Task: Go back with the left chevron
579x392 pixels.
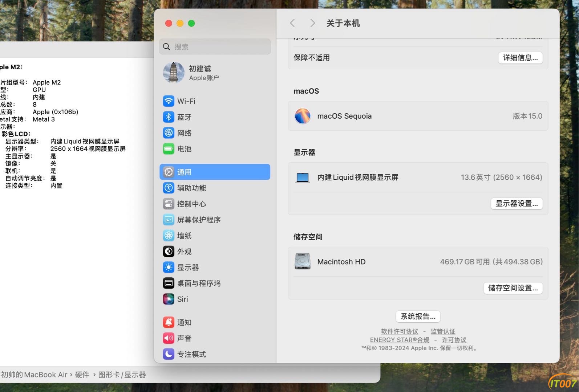Action: 292,23
